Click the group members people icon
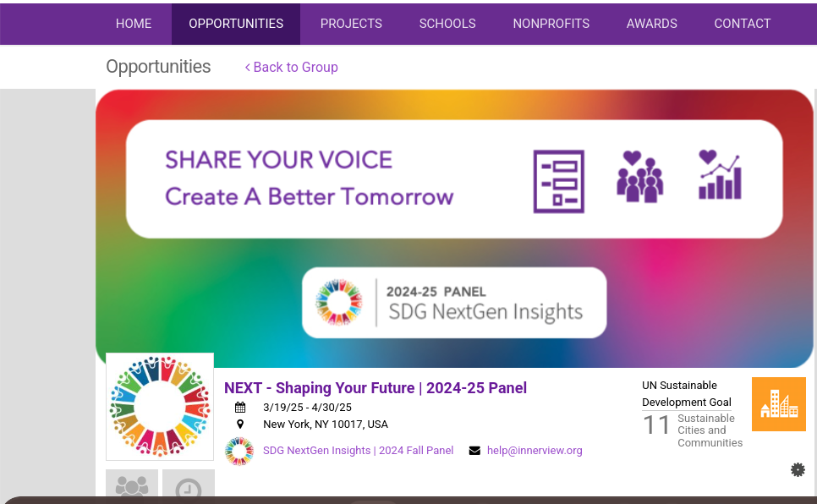The width and height of the screenshot is (817, 504). pos(132,486)
